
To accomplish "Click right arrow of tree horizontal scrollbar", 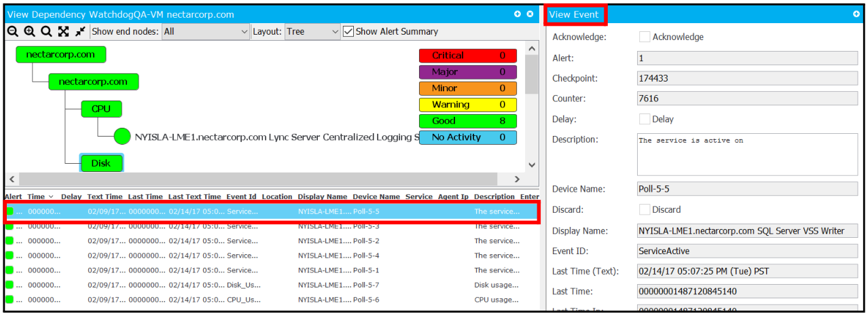I will [517, 179].
